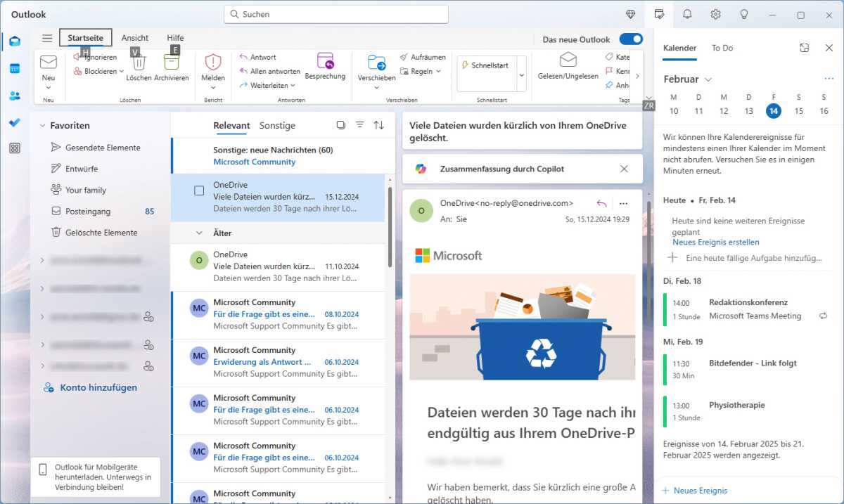The image size is (844, 504).
Task: Switch to the Sonstige inbox tab
Action: click(x=277, y=125)
